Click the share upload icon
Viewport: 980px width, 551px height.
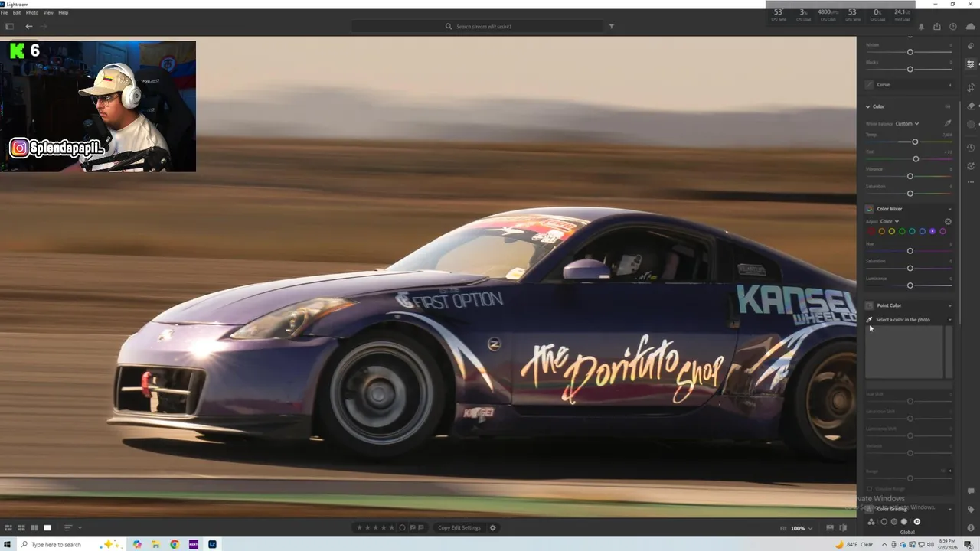click(937, 27)
